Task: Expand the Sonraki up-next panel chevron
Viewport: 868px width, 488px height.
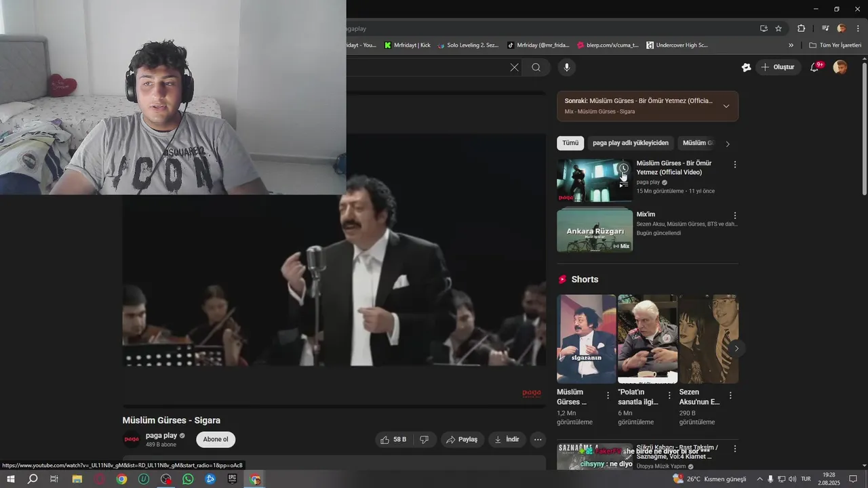Action: tap(726, 106)
